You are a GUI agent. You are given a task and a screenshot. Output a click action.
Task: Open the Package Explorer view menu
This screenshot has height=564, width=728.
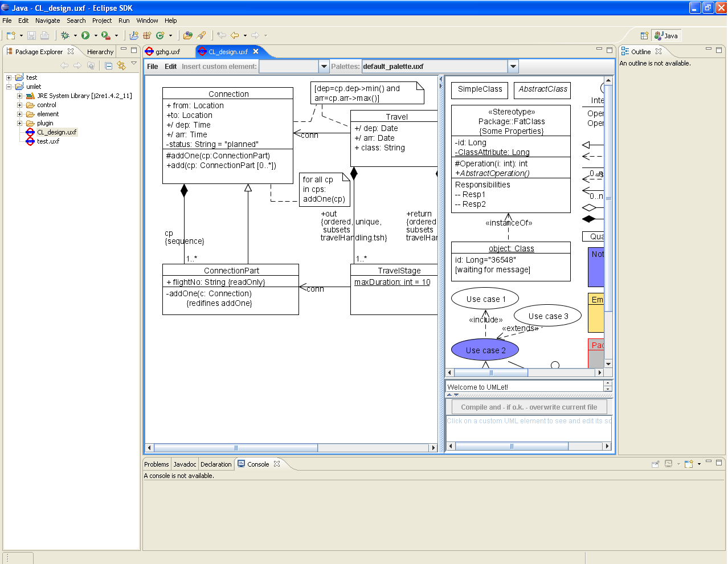(x=134, y=63)
